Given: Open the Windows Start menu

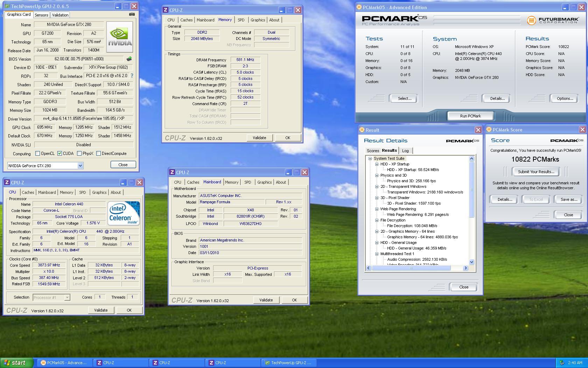Looking at the screenshot, I should (x=17, y=363).
